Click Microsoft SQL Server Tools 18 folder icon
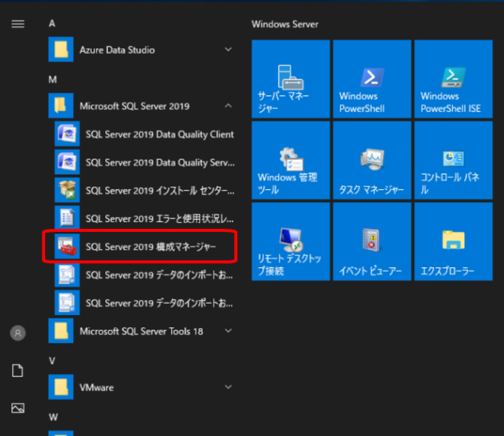The image size is (504, 436). pos(61,331)
